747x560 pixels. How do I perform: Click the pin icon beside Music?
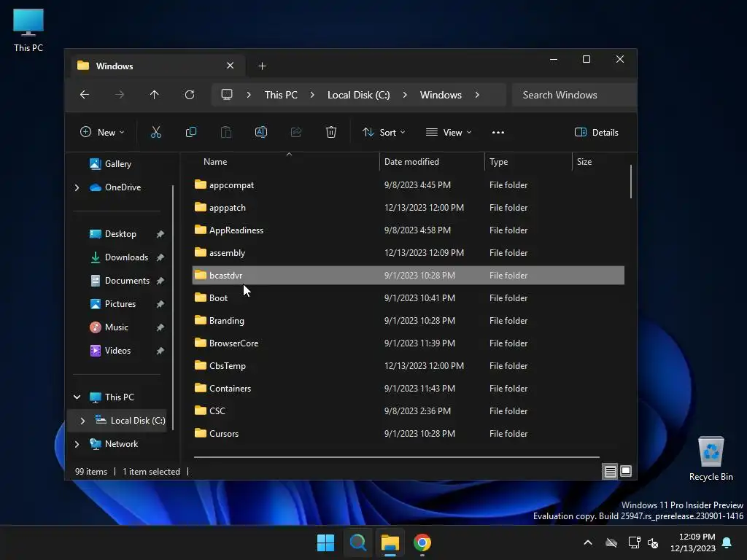click(160, 327)
